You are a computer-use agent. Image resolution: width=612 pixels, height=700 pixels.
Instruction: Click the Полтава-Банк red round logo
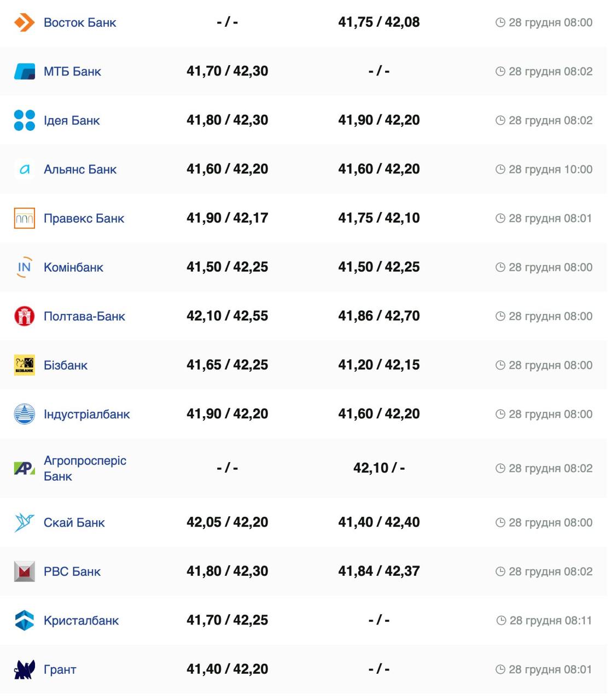pos(24,316)
